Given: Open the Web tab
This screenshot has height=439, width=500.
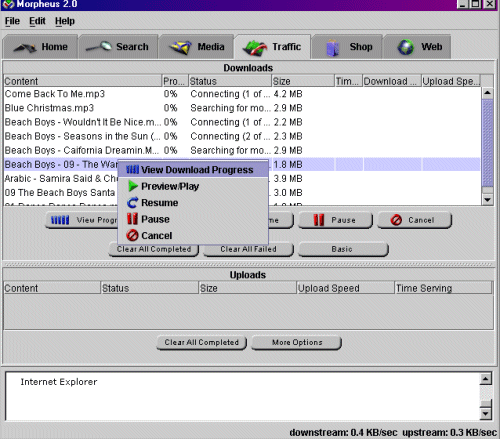Looking at the screenshot, I should [417, 47].
